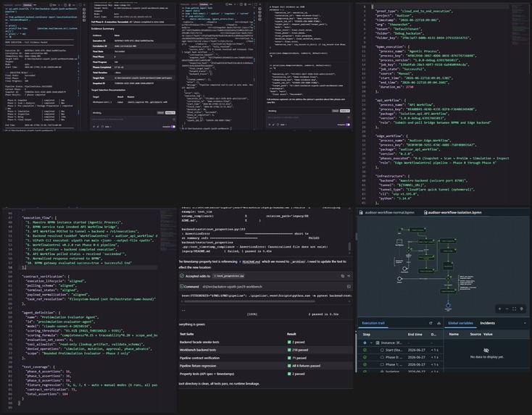The image size is (532, 415).
Task: Click the locate pin icon in BPMN canvas controls
Action: point(521,309)
